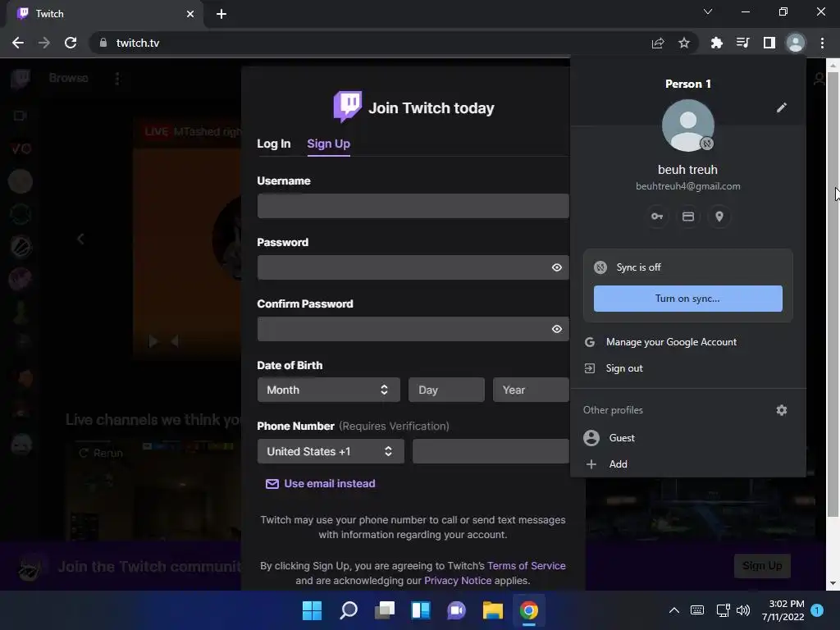The width and height of the screenshot is (840, 630).
Task: Open Privacy Notice link
Action: [x=458, y=581]
